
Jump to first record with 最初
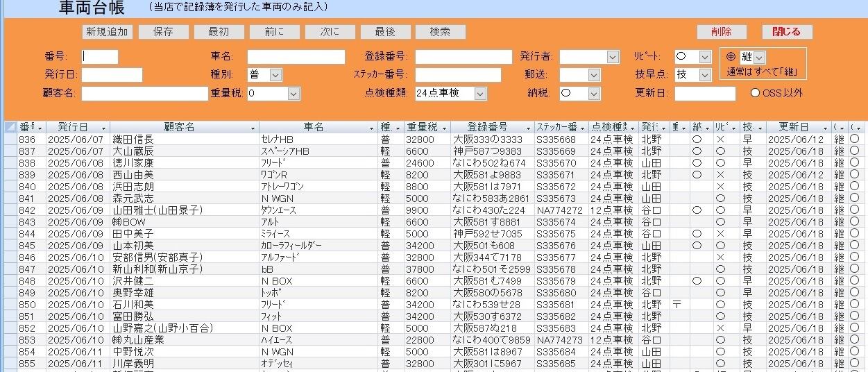click(x=219, y=32)
